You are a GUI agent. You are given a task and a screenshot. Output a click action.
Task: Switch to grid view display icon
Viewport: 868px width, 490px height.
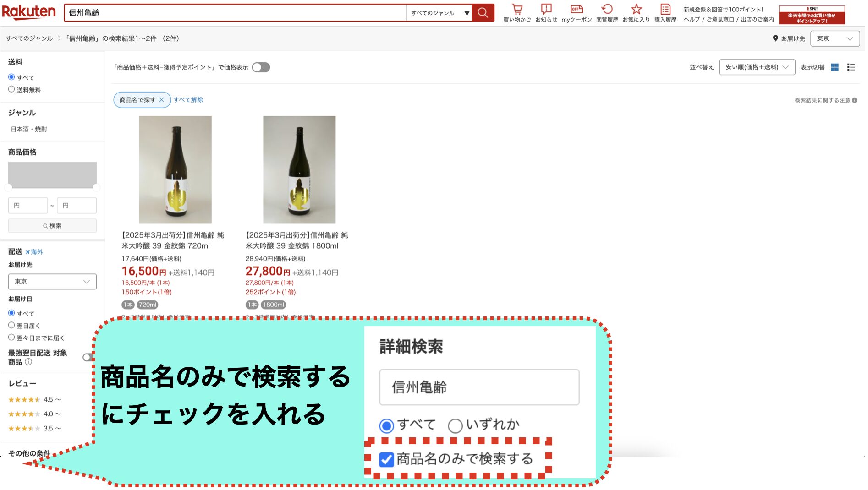(x=835, y=67)
